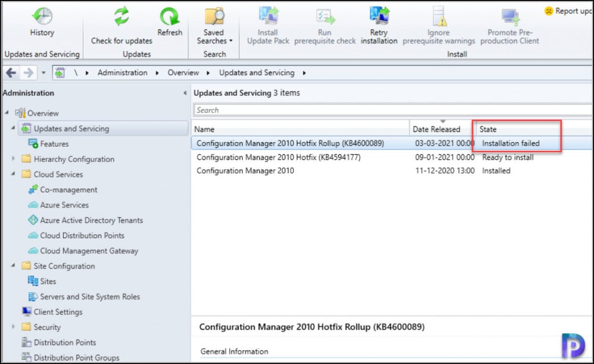This screenshot has width=594, height=364.
Task: Go forward with the right arrow
Action: click(28, 72)
